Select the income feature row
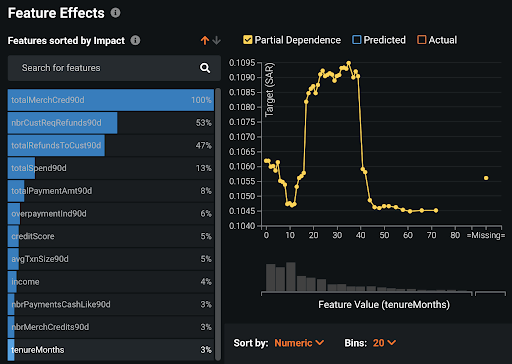 coord(111,282)
